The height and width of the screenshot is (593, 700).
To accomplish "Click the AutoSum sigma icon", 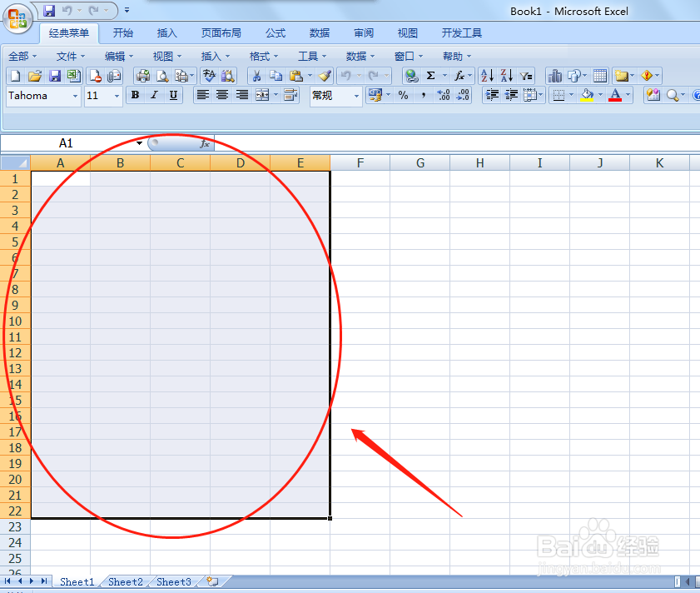I will click(431, 76).
